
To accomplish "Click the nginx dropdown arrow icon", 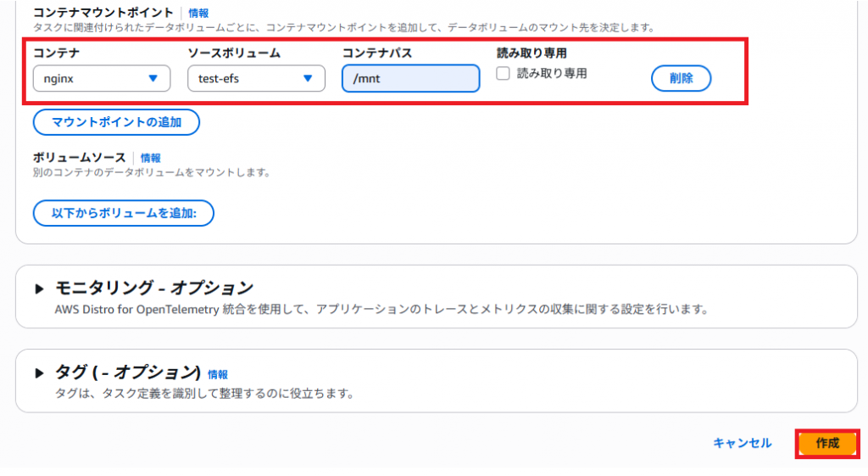I will click(153, 78).
